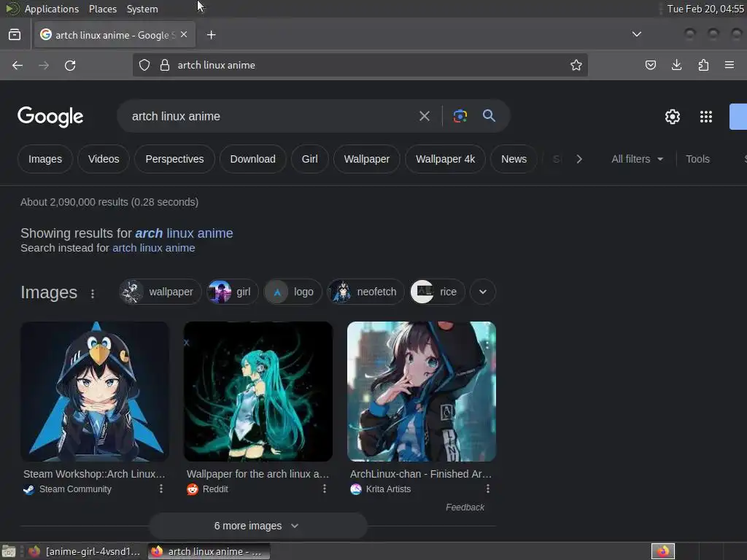Reload the page with refresh icon

tap(70, 65)
